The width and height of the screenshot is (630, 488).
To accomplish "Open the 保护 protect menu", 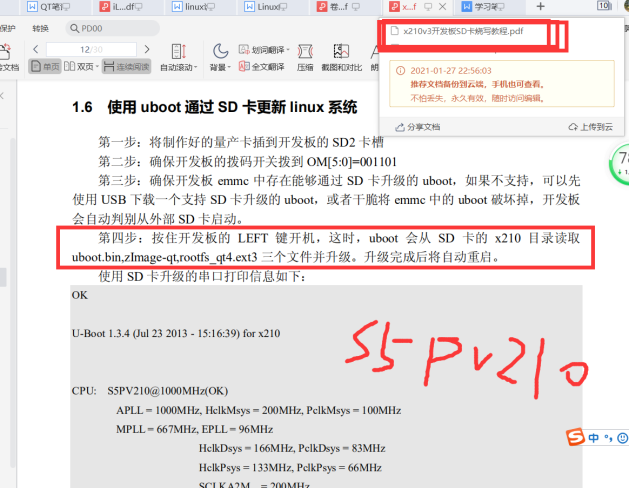I will (7, 28).
